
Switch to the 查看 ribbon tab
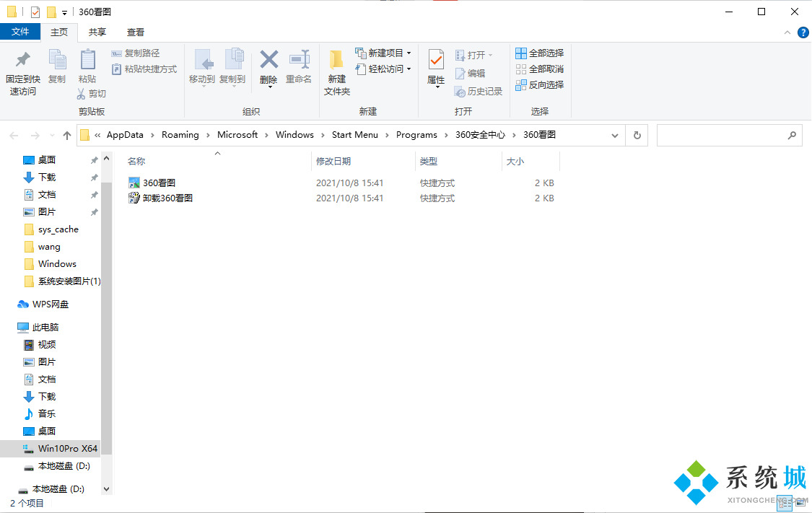136,32
